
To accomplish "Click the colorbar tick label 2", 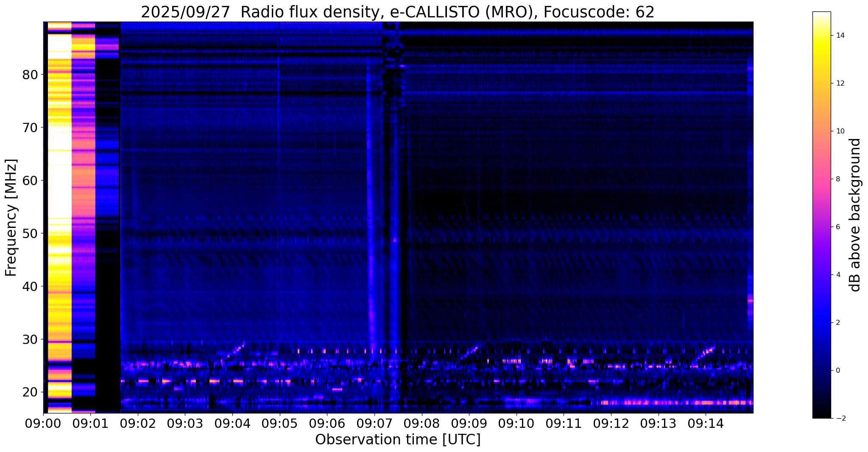I will click(837, 323).
